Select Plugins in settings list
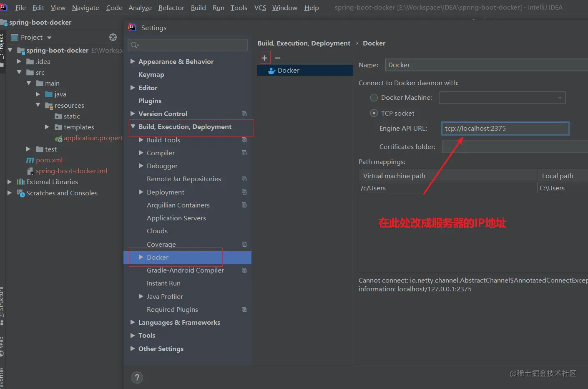 (x=150, y=101)
